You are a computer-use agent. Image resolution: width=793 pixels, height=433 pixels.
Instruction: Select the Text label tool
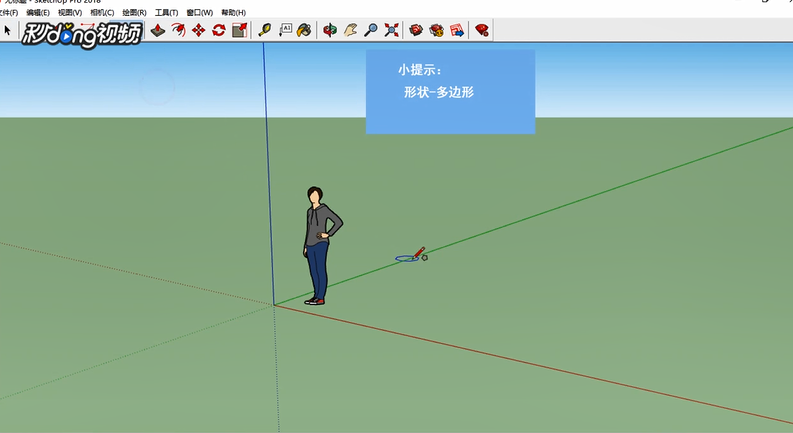285,30
